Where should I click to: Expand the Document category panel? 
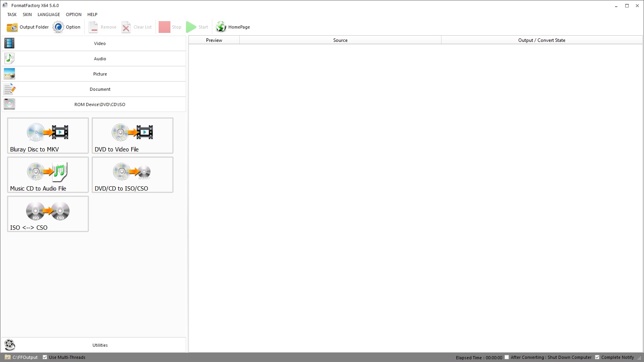pyautogui.click(x=94, y=89)
